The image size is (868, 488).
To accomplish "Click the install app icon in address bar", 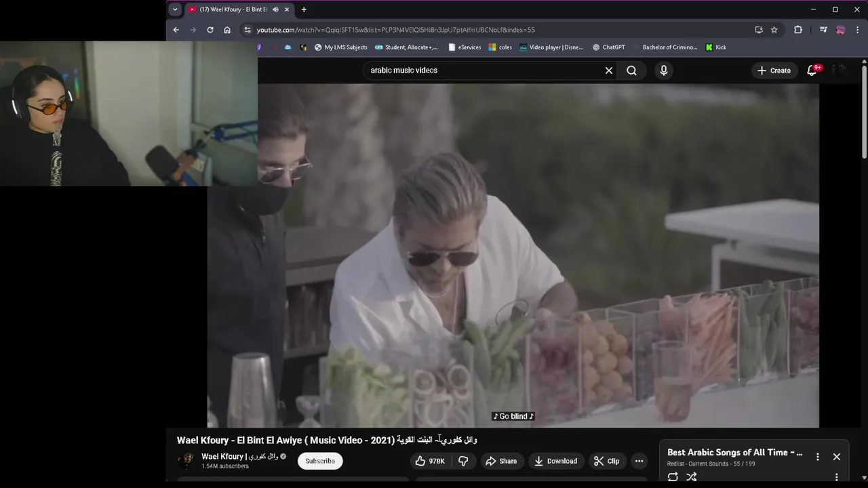I will pos(759,30).
